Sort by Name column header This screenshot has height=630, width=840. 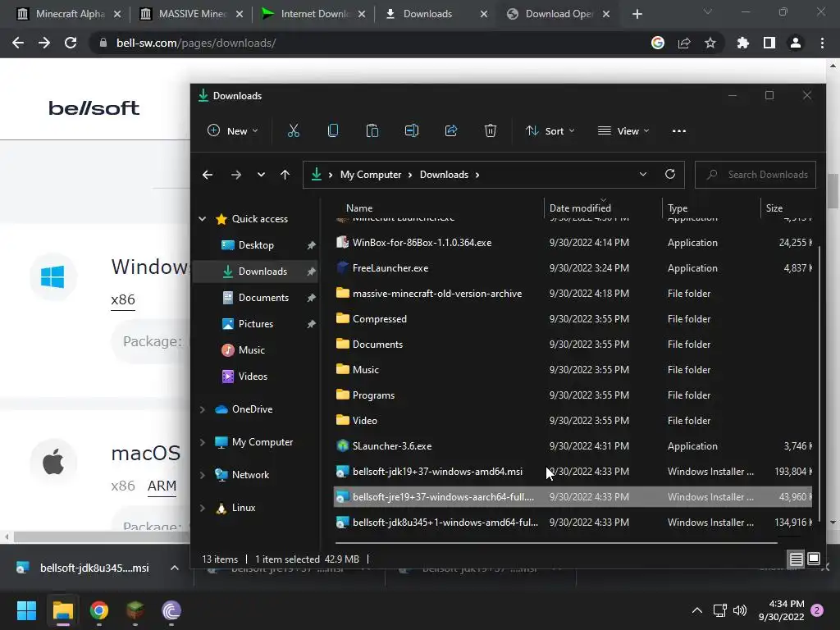click(x=359, y=208)
